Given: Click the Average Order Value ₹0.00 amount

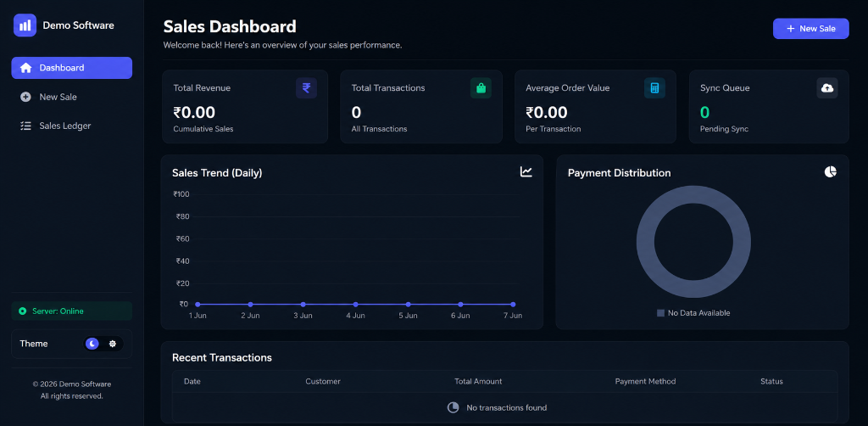Looking at the screenshot, I should pyautogui.click(x=547, y=113).
